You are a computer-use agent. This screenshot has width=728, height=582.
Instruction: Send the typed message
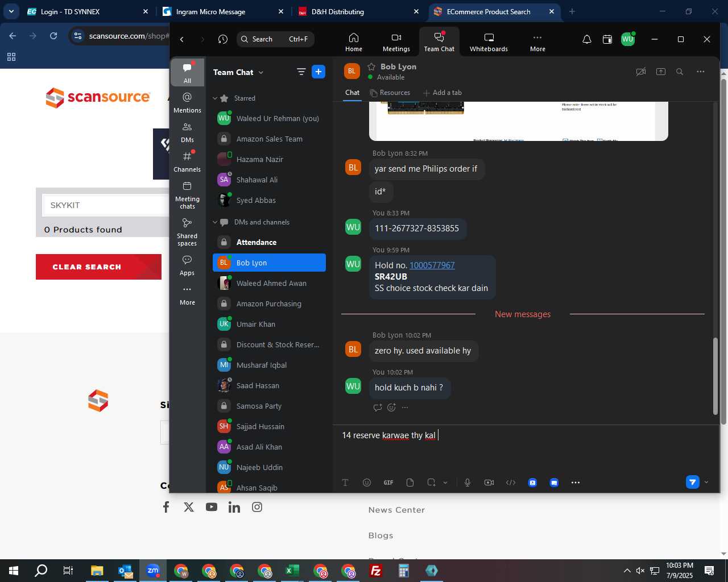point(693,482)
